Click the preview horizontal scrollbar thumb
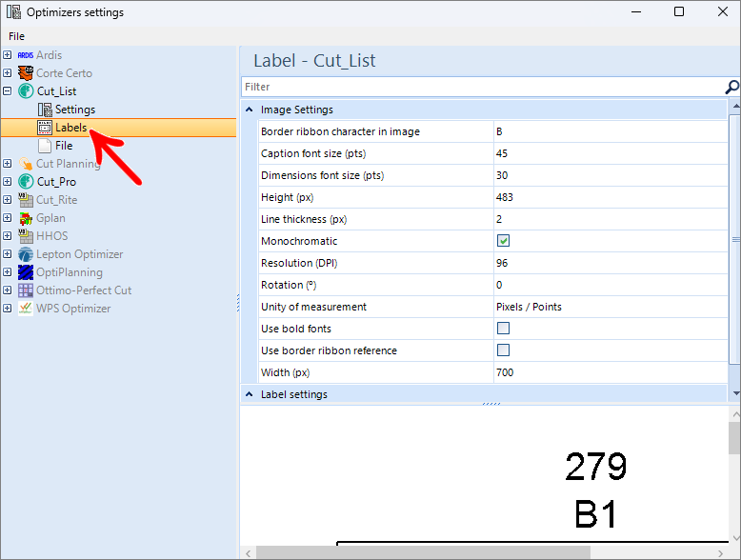Screen dimensions: 741x560 tap(423, 552)
